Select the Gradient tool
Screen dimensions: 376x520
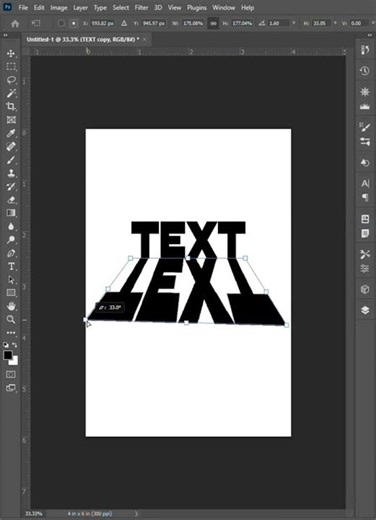pos(11,213)
